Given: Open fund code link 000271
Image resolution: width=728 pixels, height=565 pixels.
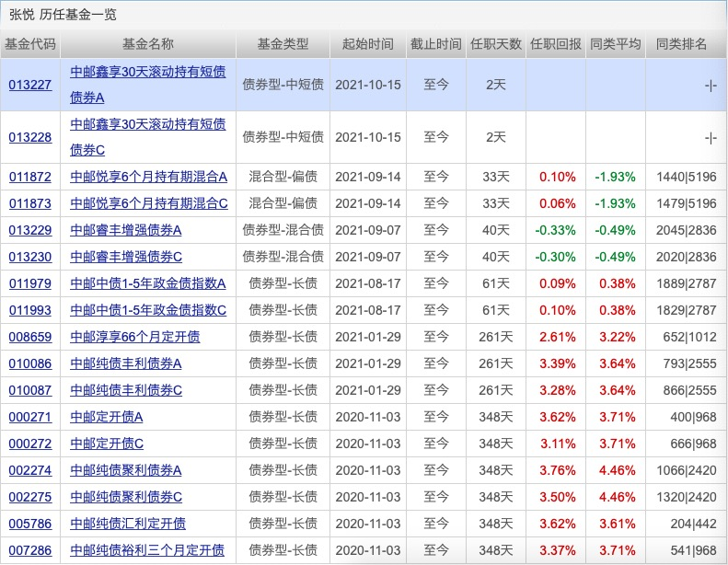Looking at the screenshot, I should point(30,417).
